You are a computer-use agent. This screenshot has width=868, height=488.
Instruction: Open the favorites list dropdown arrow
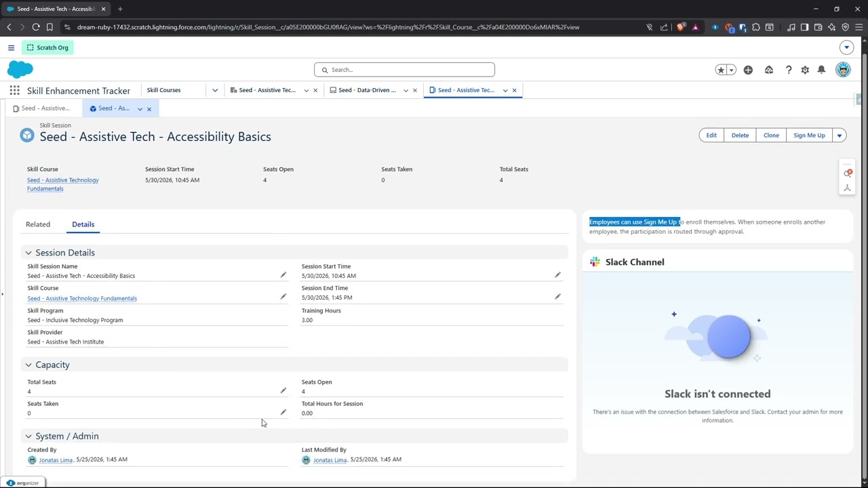[x=731, y=70]
